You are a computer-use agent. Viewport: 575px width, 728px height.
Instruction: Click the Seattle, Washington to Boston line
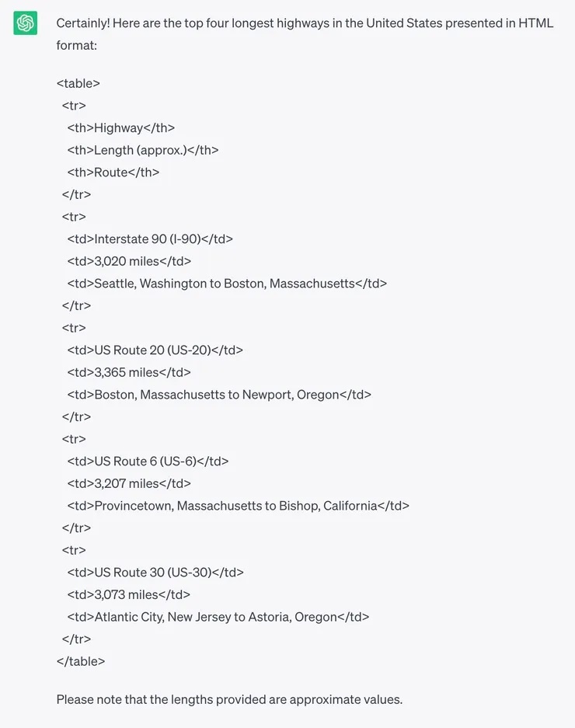pos(226,284)
